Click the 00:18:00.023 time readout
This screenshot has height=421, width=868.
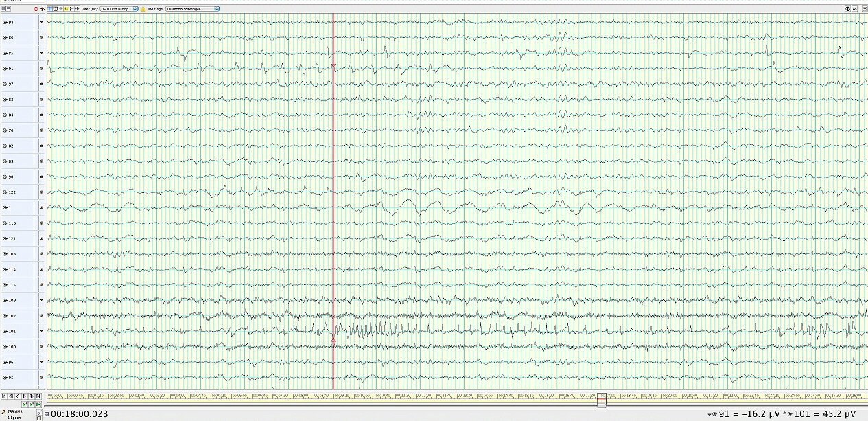coord(79,414)
